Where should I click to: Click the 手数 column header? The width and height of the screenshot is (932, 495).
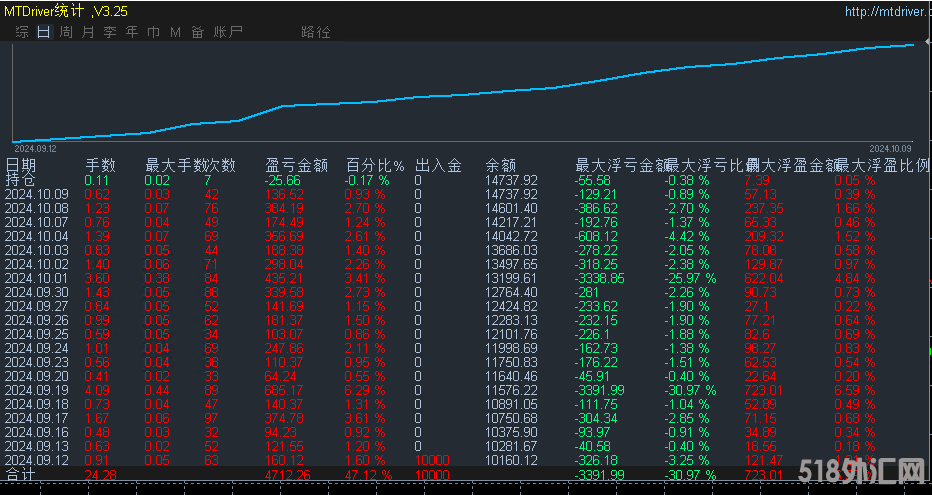100,165
